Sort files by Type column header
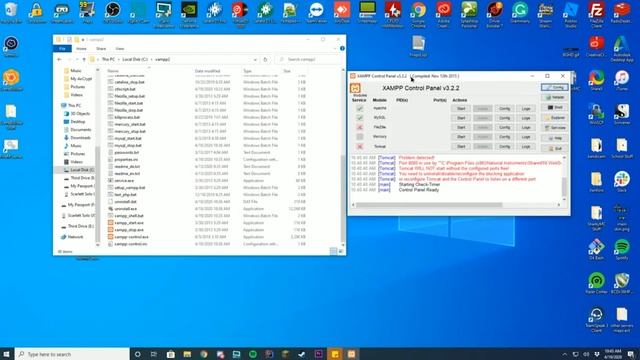Screen dimensions: 640x360 coord(248,71)
